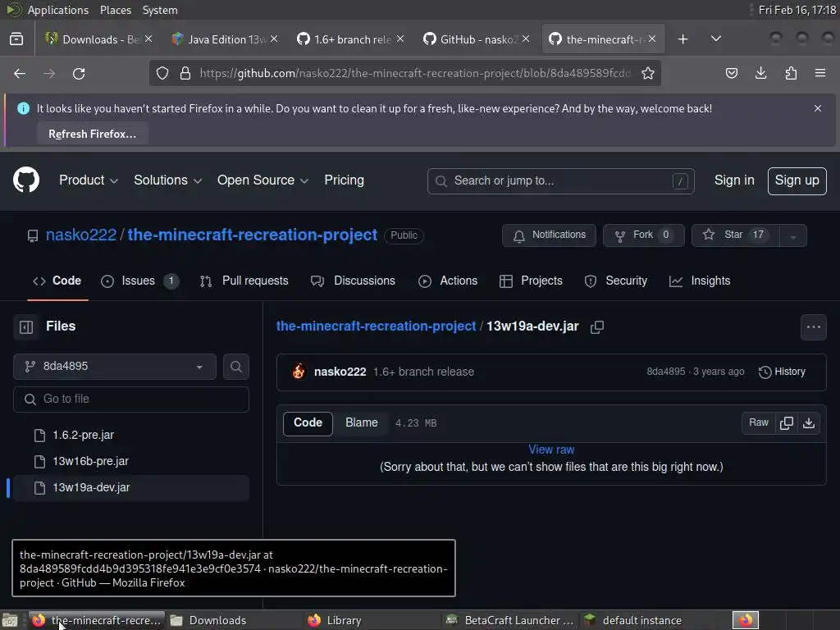Open the extensions puzzle icon
This screenshot has width=840, height=630.
(x=791, y=73)
